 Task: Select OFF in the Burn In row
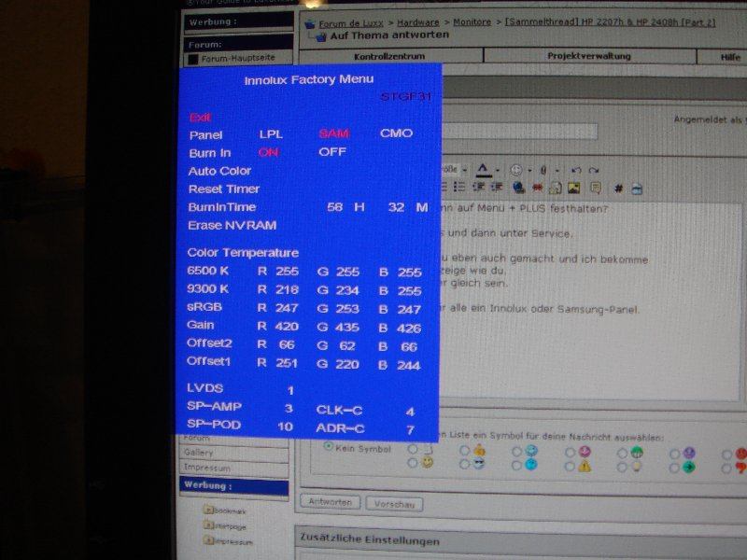click(332, 152)
